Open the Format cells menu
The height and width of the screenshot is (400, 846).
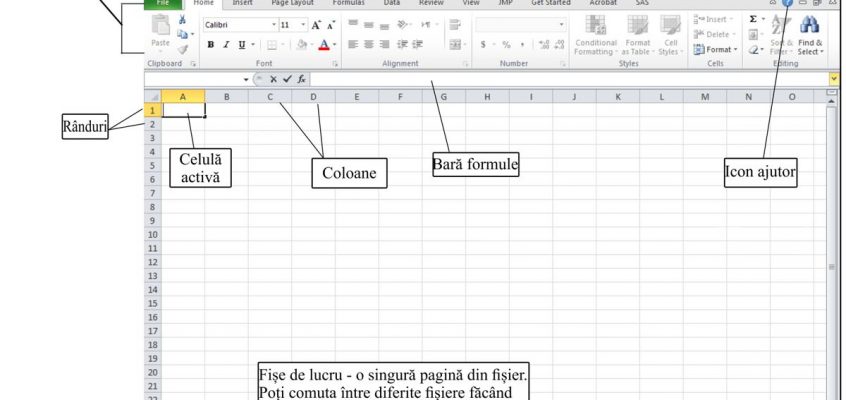(x=715, y=50)
